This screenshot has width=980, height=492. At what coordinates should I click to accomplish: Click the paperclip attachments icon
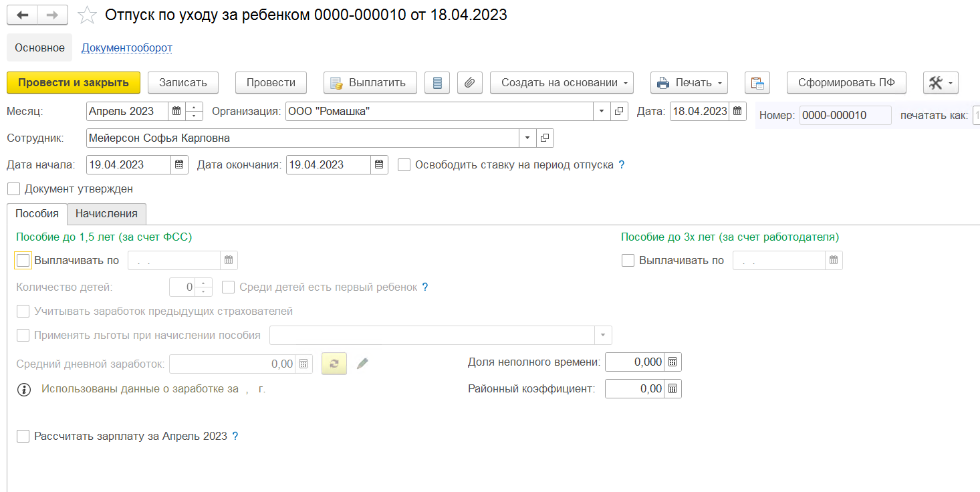click(470, 83)
